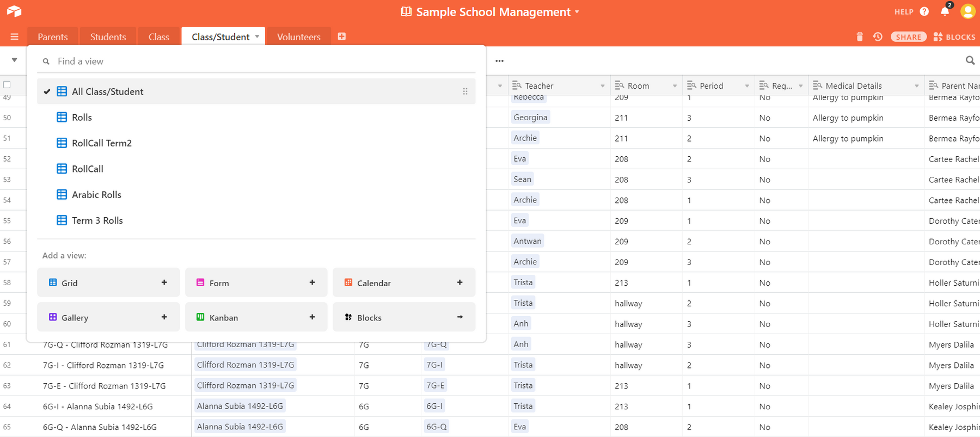This screenshot has height=437, width=980.
Task: Switch to the Volunteers tab
Action: point(298,37)
